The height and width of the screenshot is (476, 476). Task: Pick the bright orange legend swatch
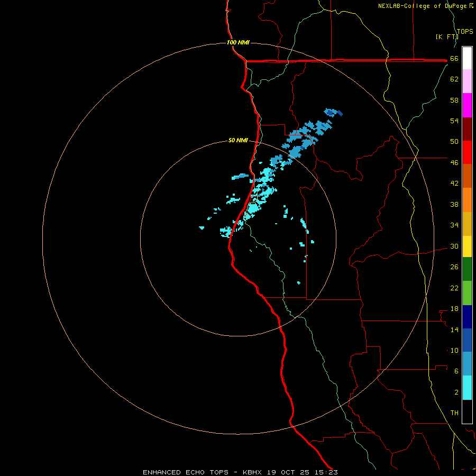467,200
